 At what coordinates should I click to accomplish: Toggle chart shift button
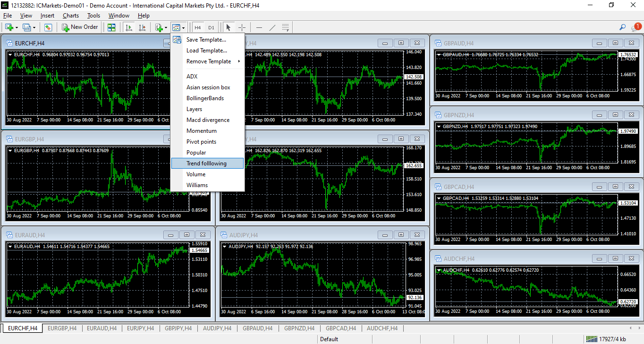[142, 27]
